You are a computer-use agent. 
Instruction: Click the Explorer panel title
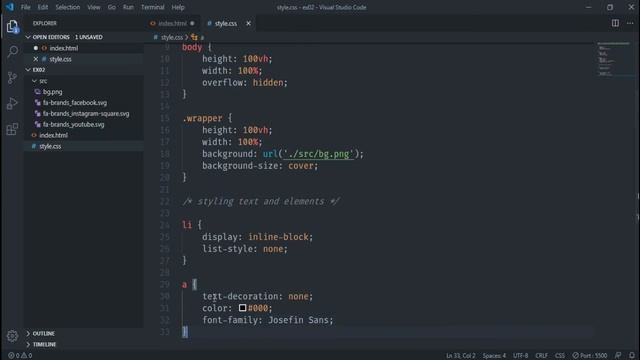click(x=45, y=23)
